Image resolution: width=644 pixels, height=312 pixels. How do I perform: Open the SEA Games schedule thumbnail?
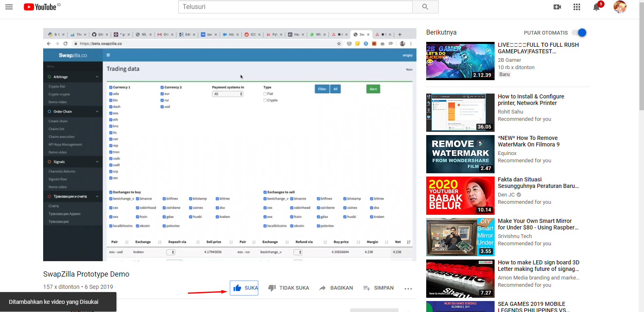(460, 306)
